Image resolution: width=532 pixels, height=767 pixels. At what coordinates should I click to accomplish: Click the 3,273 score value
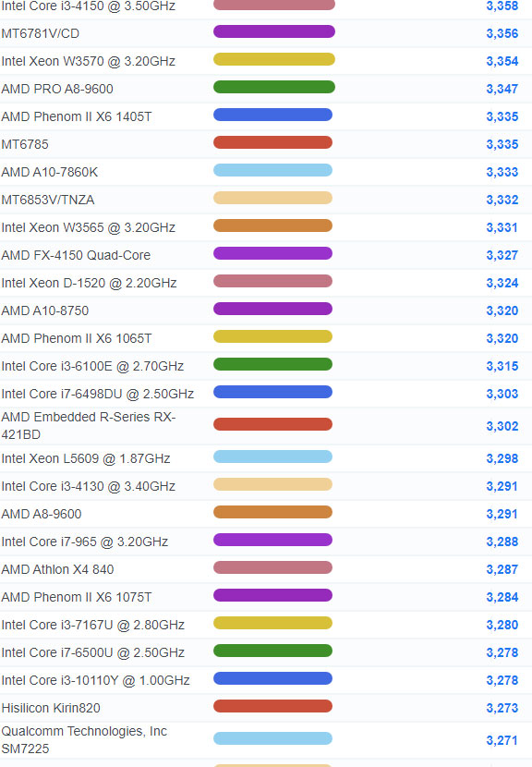pyautogui.click(x=502, y=708)
